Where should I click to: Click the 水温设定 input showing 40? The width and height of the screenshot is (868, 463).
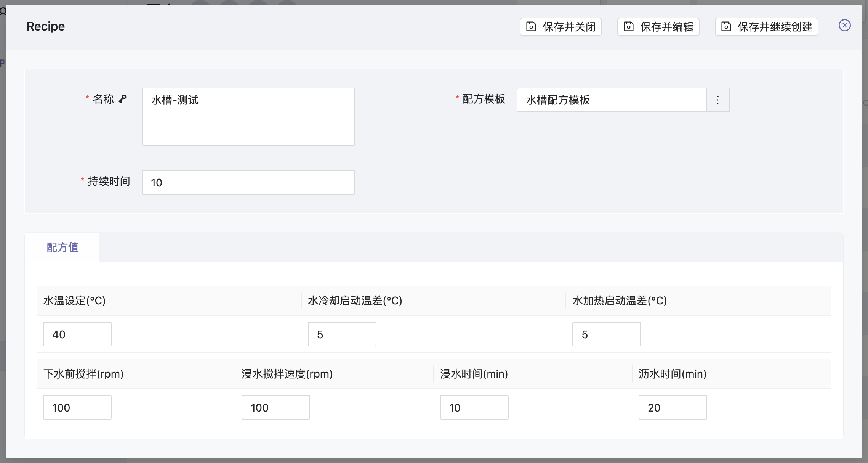[77, 334]
